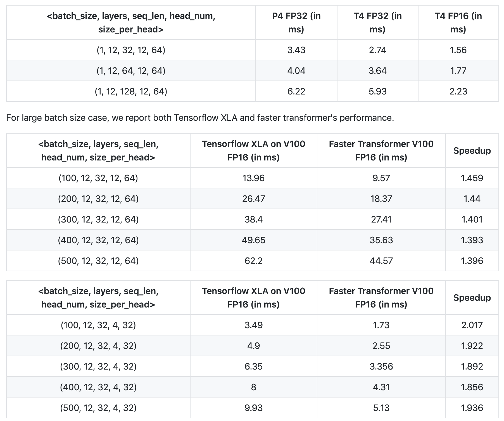Click the (1, 12, 128, 12, 64) row label
The width and height of the screenshot is (504, 421).
tap(131, 91)
